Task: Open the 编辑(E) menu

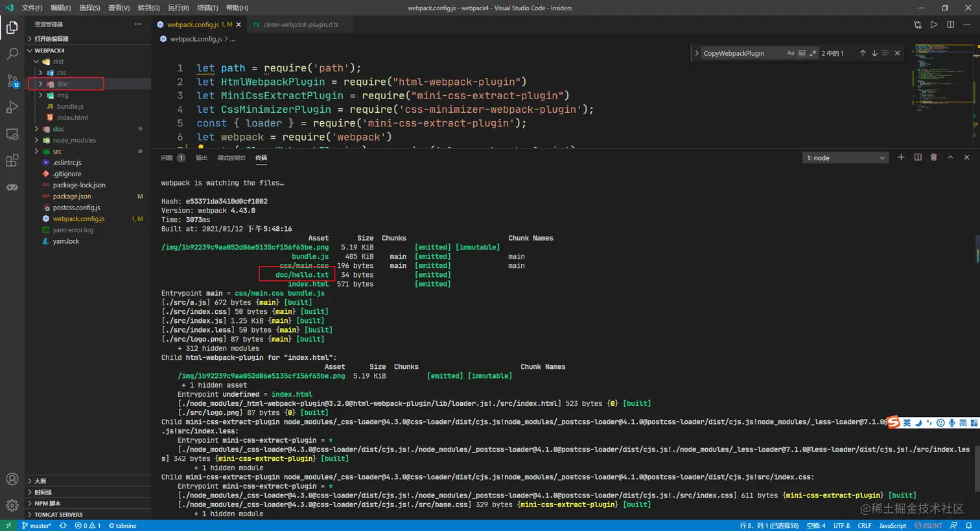Action: click(x=61, y=8)
